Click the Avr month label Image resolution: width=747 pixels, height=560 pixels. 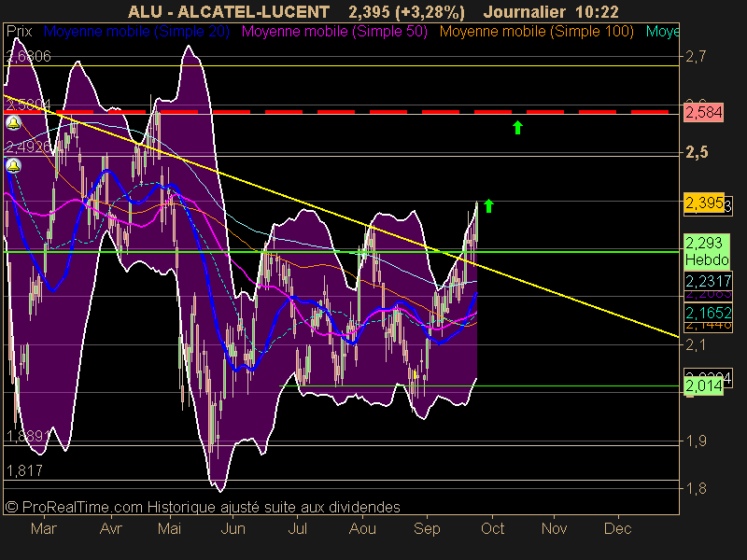click(x=111, y=528)
